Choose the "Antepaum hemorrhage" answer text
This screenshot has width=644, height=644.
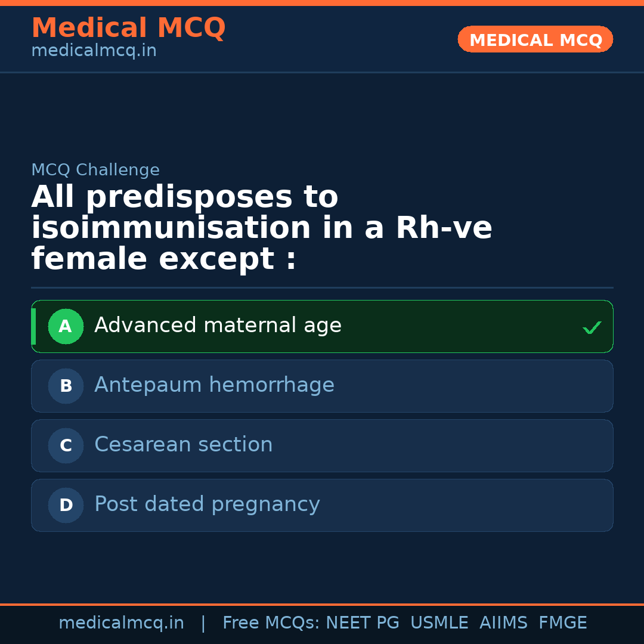(x=214, y=385)
